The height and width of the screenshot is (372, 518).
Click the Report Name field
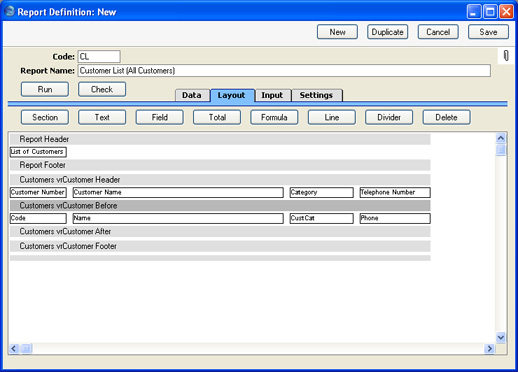point(284,71)
